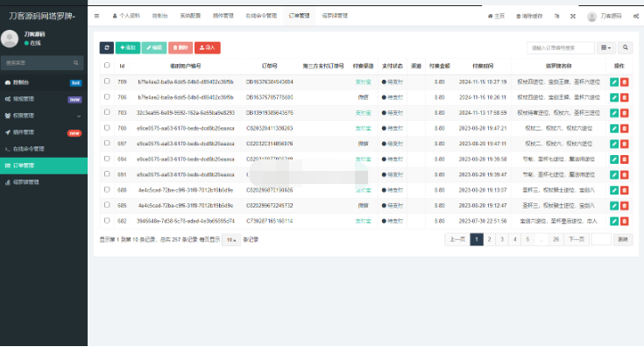Click the edit icon for row 688

tap(614, 190)
